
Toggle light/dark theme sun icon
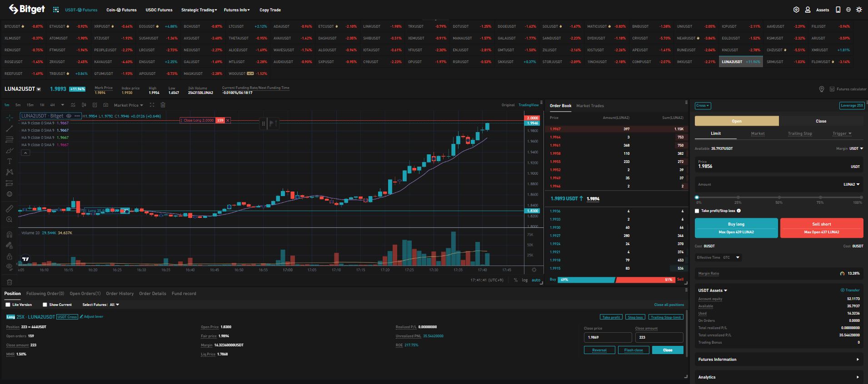click(x=859, y=10)
